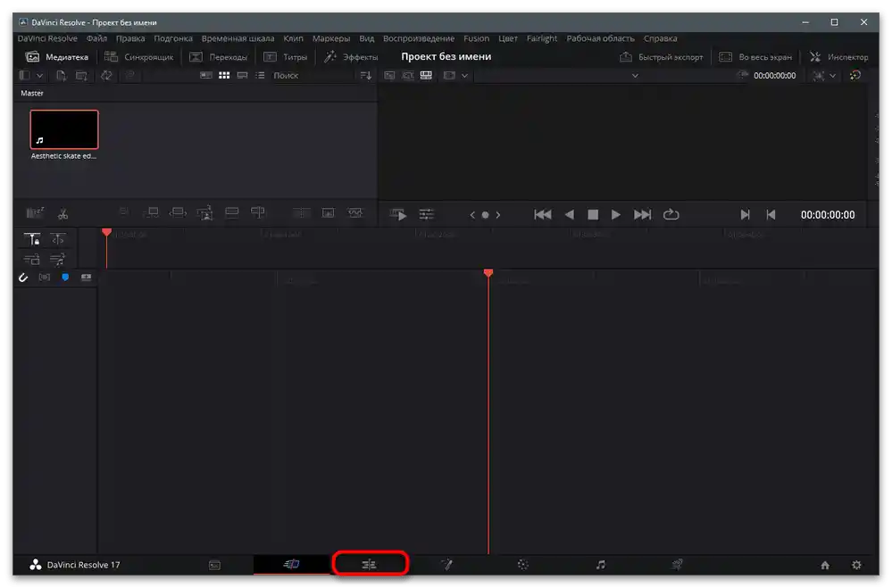The height and width of the screenshot is (588, 892).
Task: Open the Справка menu
Action: click(660, 38)
